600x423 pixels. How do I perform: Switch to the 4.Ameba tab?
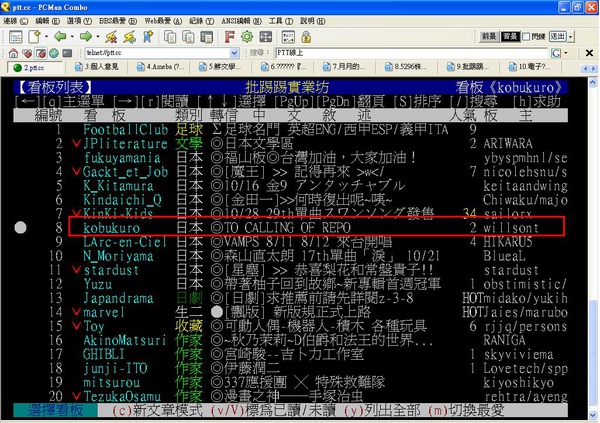tap(161, 67)
